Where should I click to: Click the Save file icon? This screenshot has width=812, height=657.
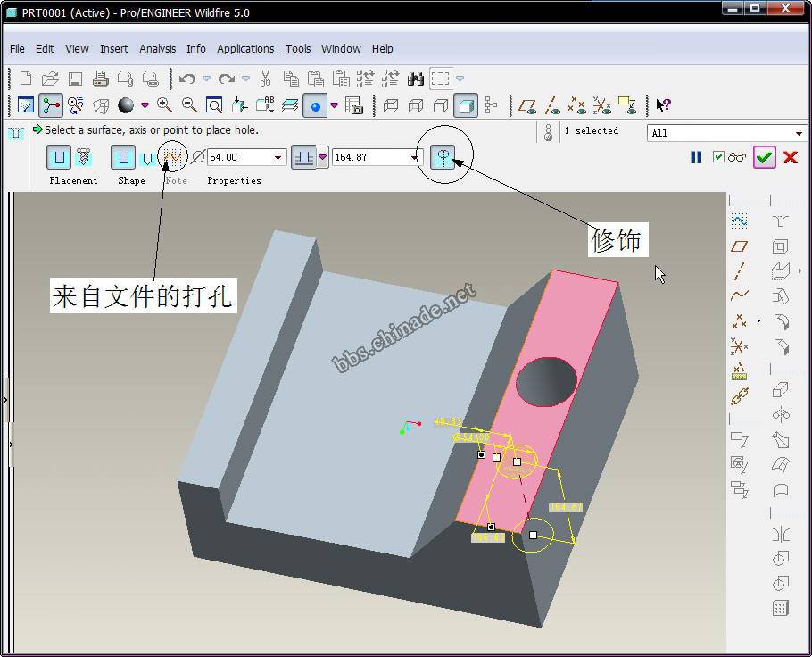pos(76,79)
